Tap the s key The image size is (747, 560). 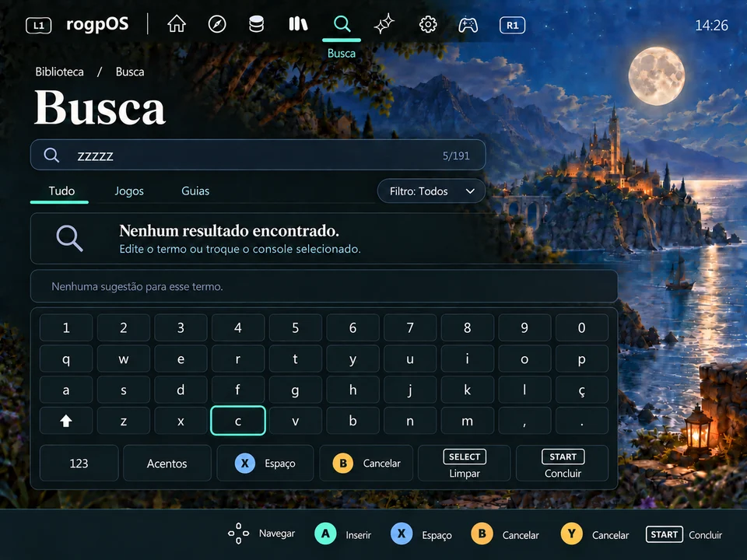(124, 390)
